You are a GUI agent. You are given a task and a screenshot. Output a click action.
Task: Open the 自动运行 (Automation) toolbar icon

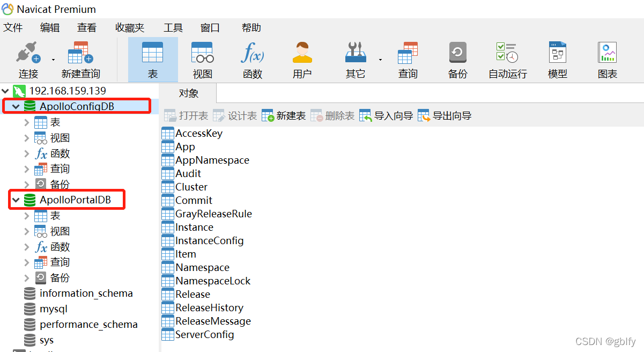(x=507, y=60)
